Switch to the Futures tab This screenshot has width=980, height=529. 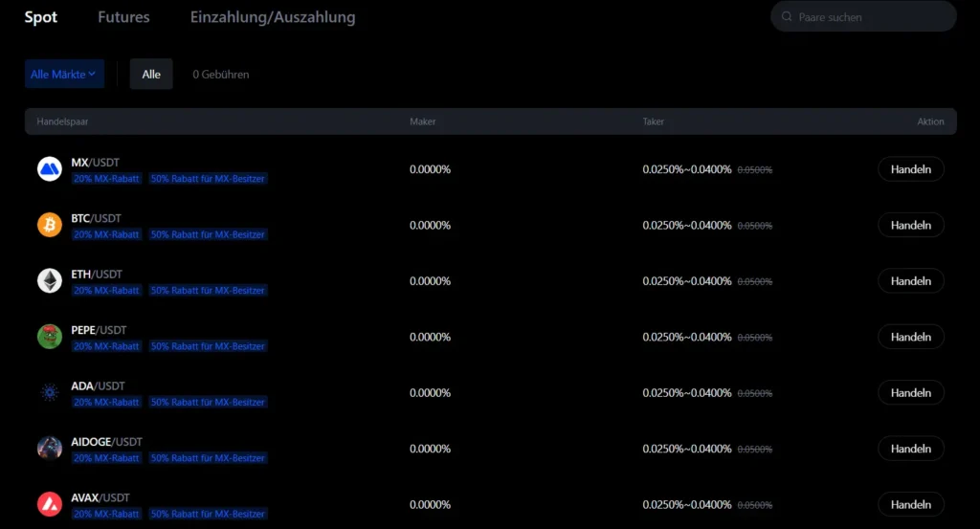[123, 17]
